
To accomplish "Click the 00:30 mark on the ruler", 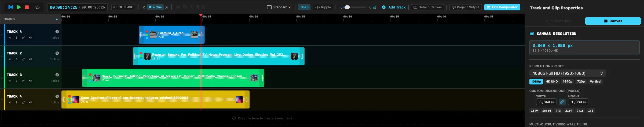I will [x=347, y=17].
